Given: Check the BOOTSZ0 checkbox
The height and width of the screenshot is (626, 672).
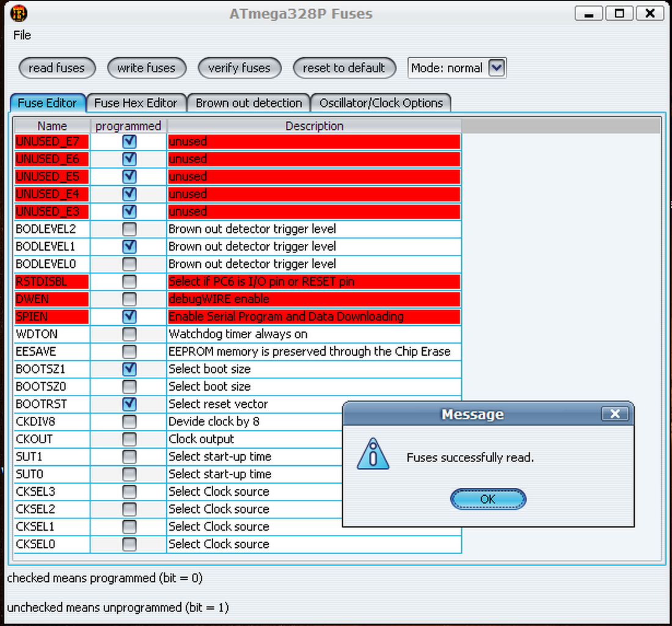Looking at the screenshot, I should [129, 387].
